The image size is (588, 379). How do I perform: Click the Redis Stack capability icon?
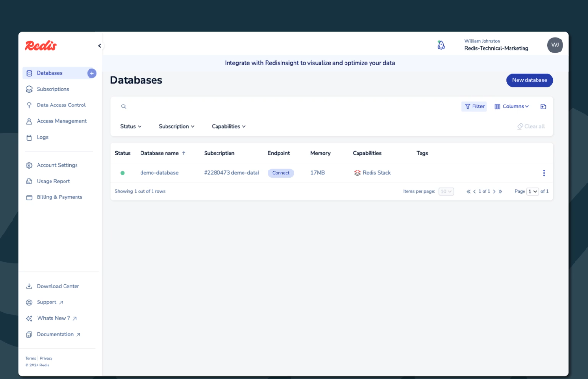[358, 173]
